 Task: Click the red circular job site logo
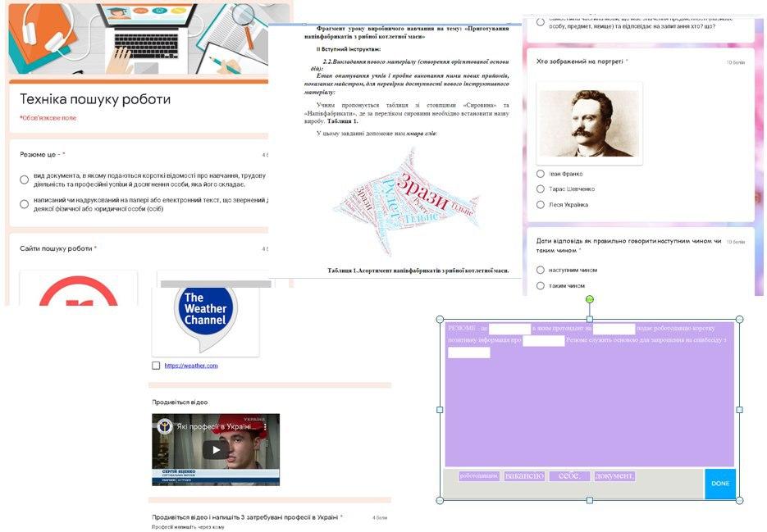(78, 292)
